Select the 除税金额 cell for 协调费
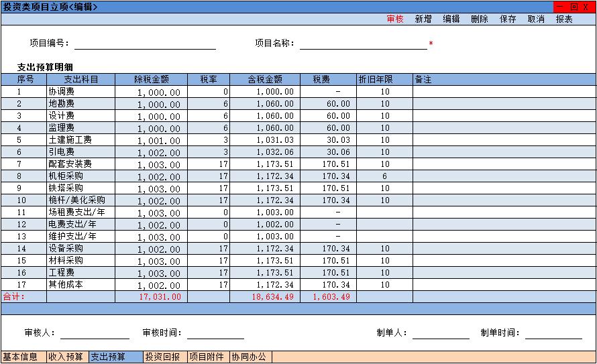This screenshot has height=364, width=597. [151, 92]
